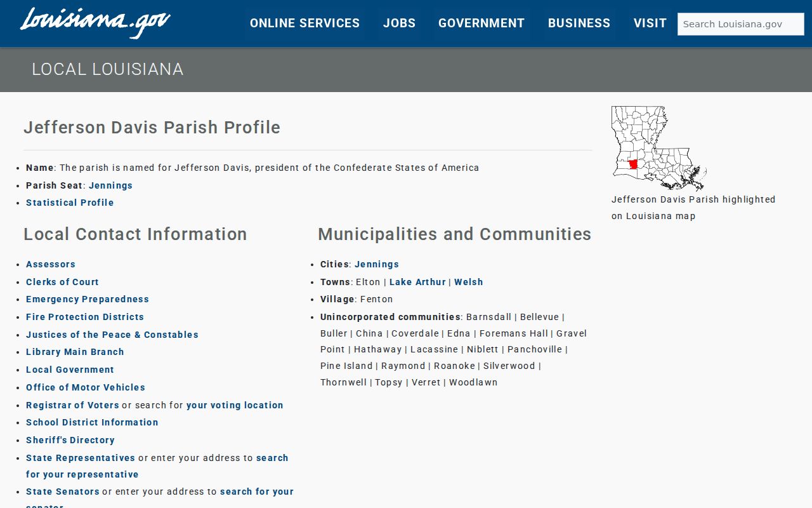Click the Fenton village name
Image resolution: width=812 pixels, height=508 pixels.
[x=377, y=299]
